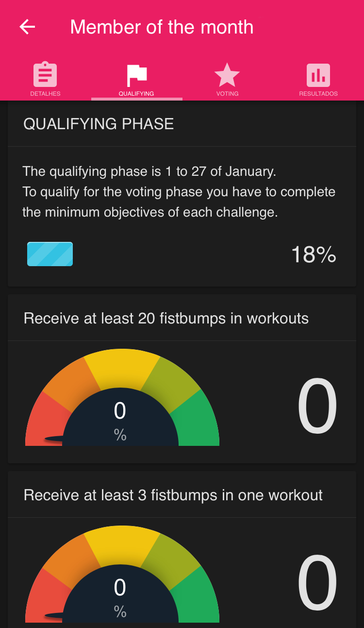The height and width of the screenshot is (628, 364).
Task: Tap the back arrow icon
Action: click(x=28, y=27)
